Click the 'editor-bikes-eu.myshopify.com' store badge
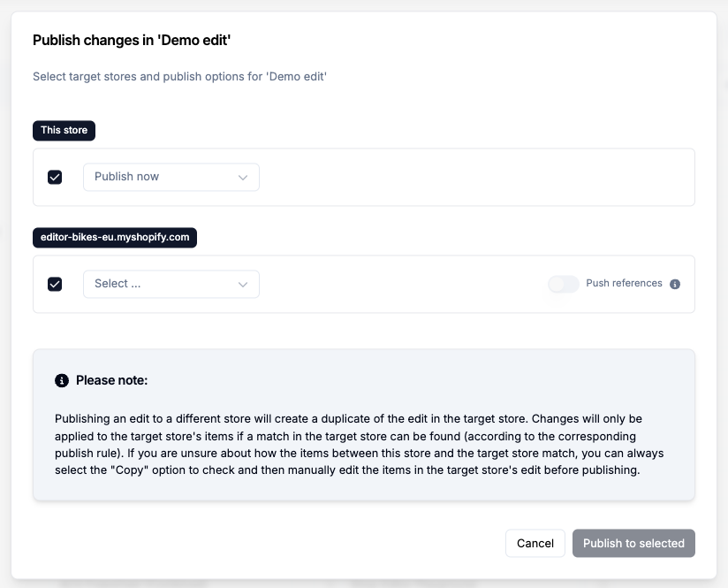This screenshot has width=728, height=588. tap(115, 238)
